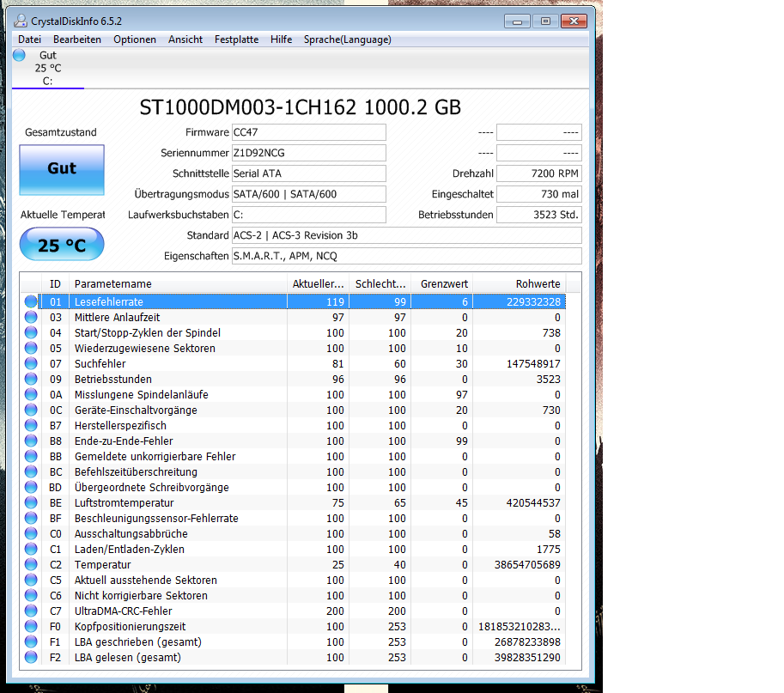
Task: Click status orb for C2 Temperatur row
Action: tap(31, 564)
